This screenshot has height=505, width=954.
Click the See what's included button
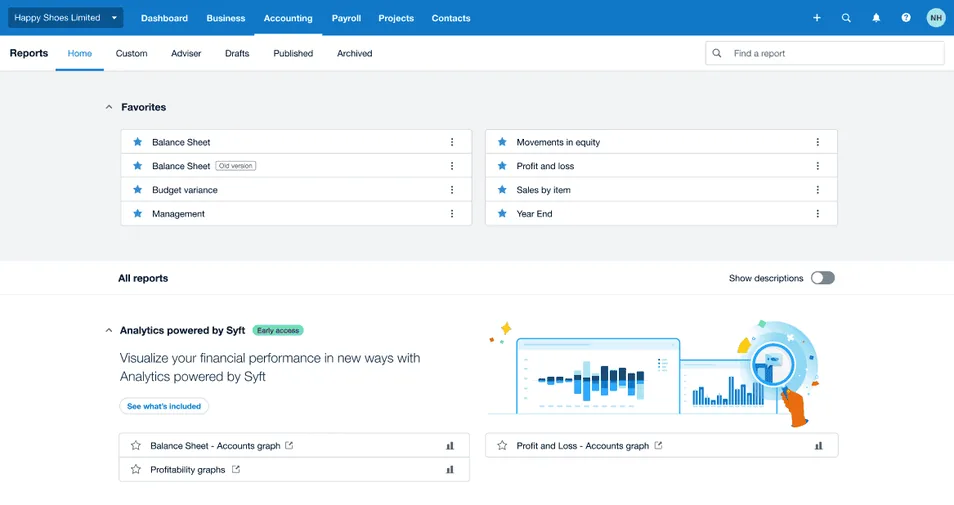click(x=164, y=406)
